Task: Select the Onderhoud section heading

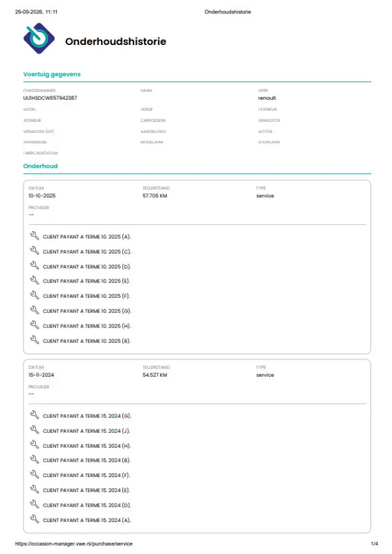Action: [x=40, y=166]
